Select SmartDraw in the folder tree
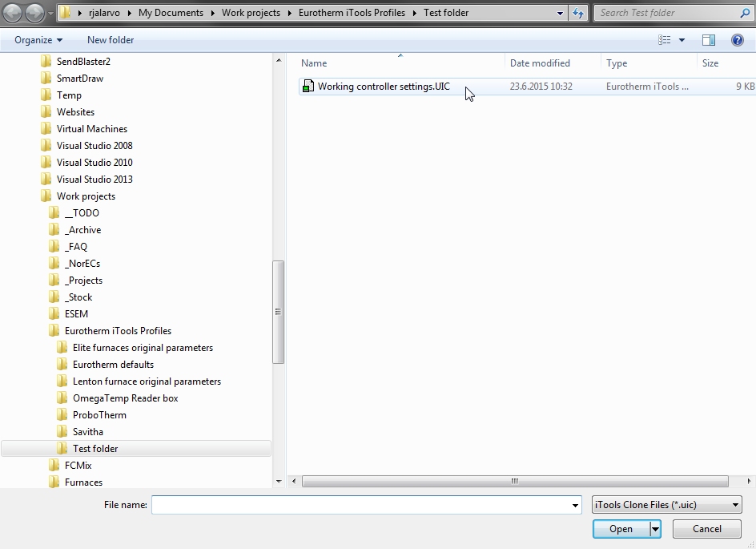 (80, 79)
